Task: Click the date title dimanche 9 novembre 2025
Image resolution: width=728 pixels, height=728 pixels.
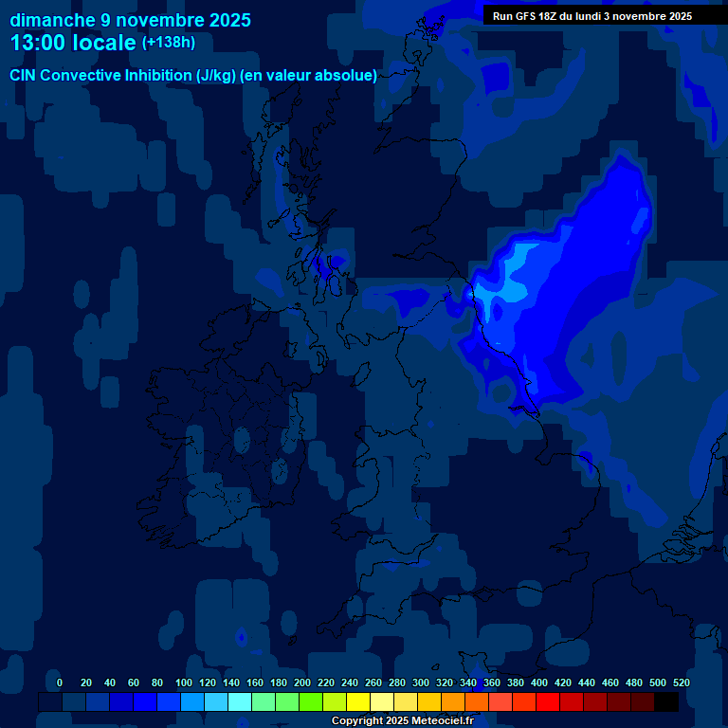Action: click(x=130, y=20)
